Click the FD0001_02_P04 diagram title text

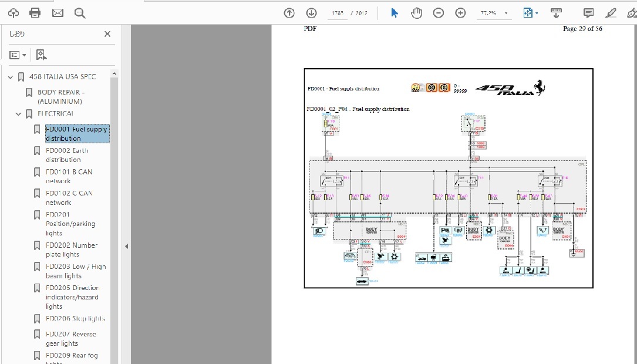pyautogui.click(x=358, y=109)
